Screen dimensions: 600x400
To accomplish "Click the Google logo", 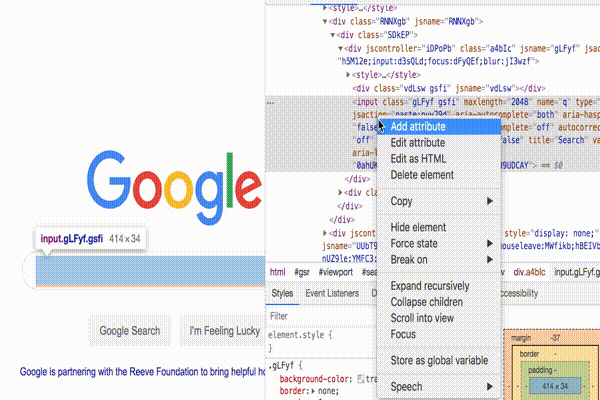I will (x=174, y=187).
